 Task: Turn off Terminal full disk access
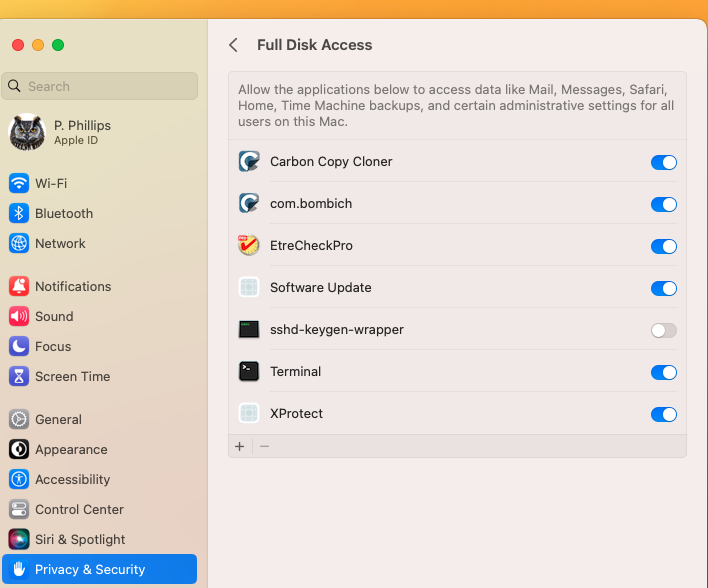point(664,372)
